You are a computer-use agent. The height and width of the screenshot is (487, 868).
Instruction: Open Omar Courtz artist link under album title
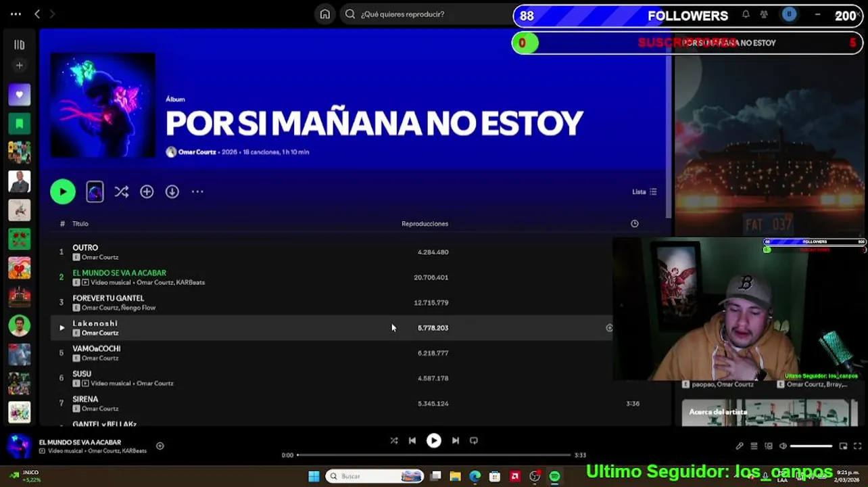point(197,152)
